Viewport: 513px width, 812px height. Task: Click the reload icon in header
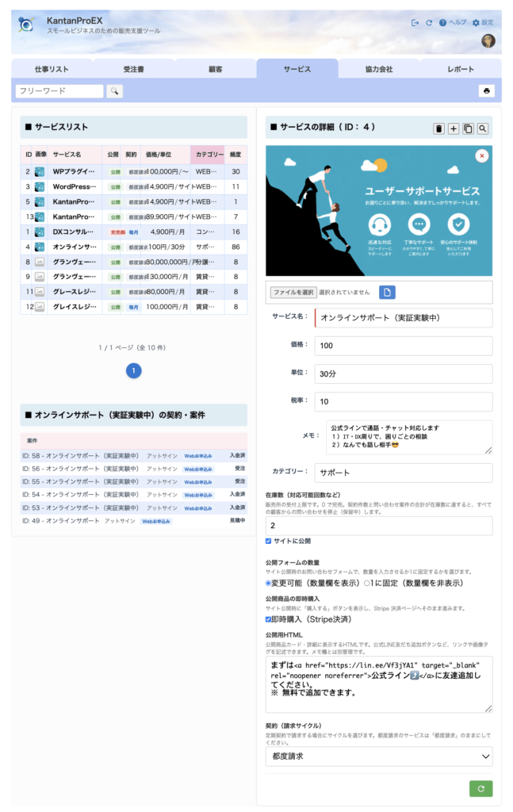(x=429, y=23)
